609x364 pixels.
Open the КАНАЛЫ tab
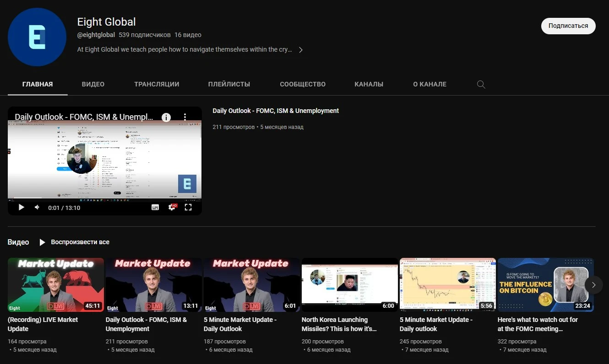click(x=369, y=84)
